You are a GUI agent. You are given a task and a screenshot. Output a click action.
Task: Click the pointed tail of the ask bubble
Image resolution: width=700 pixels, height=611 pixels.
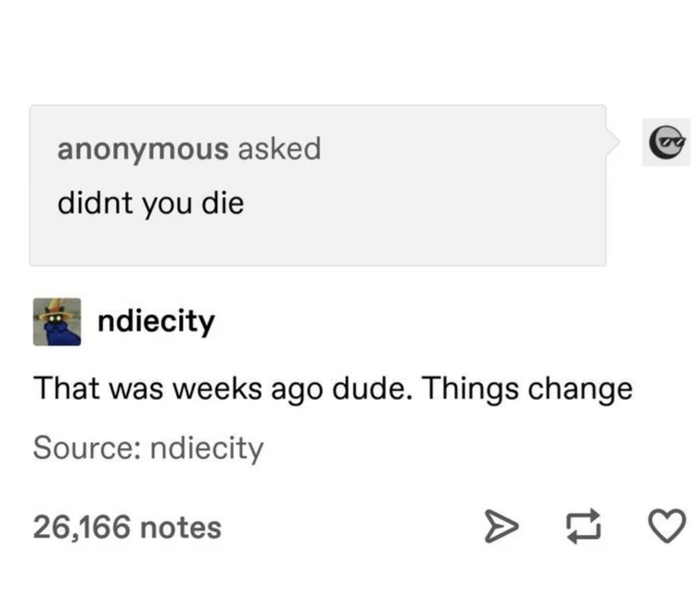612,142
